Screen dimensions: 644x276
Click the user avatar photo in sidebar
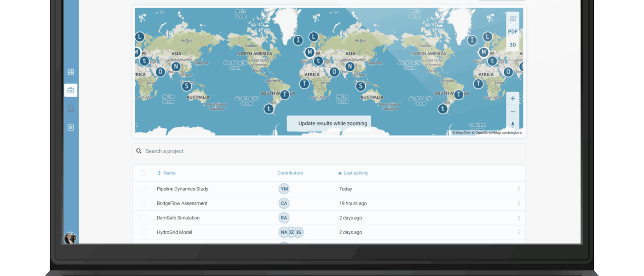click(70, 238)
